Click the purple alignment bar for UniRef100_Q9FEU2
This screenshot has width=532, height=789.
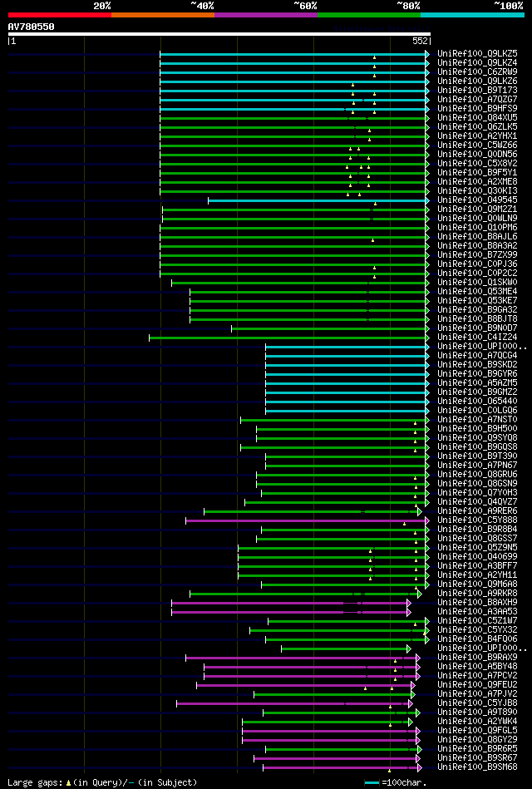pos(304,685)
